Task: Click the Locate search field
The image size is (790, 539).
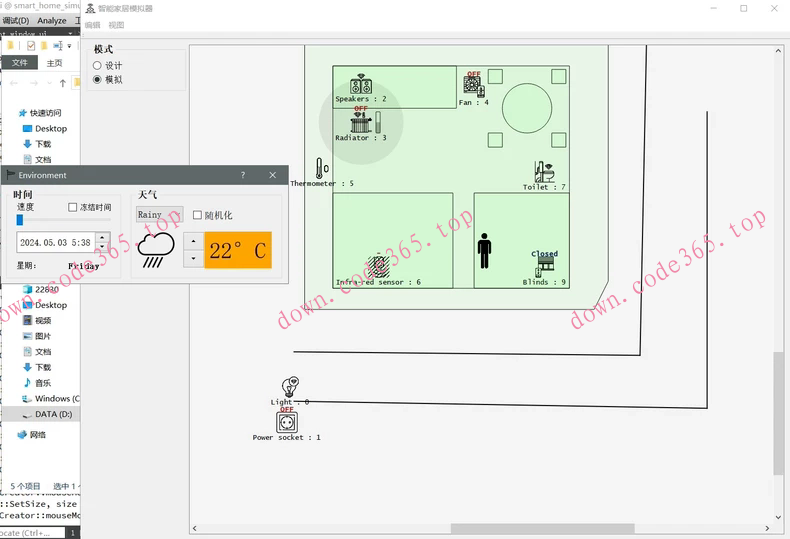Action: click(x=32, y=532)
